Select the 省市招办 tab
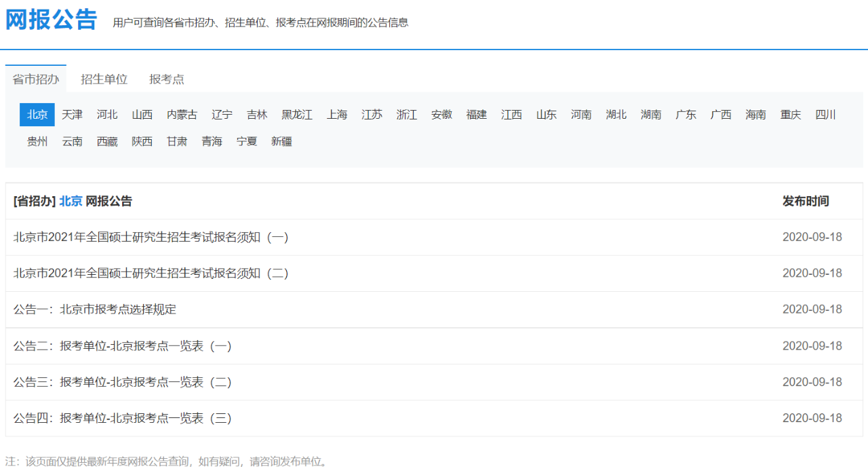 point(36,79)
